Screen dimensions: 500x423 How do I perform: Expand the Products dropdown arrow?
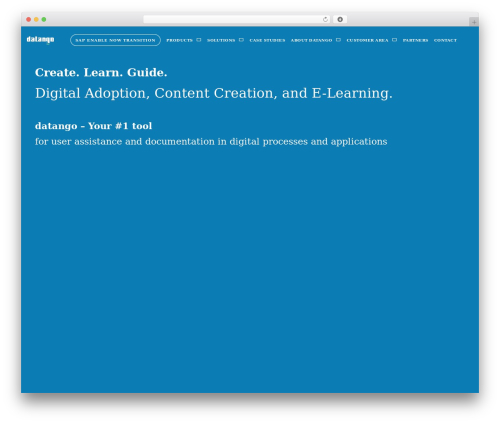pos(199,40)
